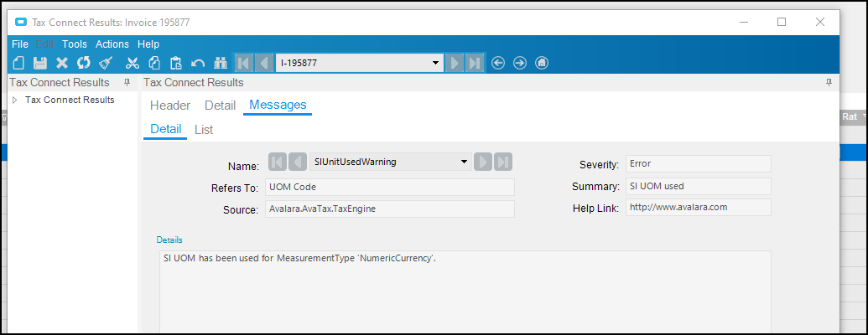Select the Detail sub-tab under Messages
Screen dimensions: 868x335
[166, 129]
